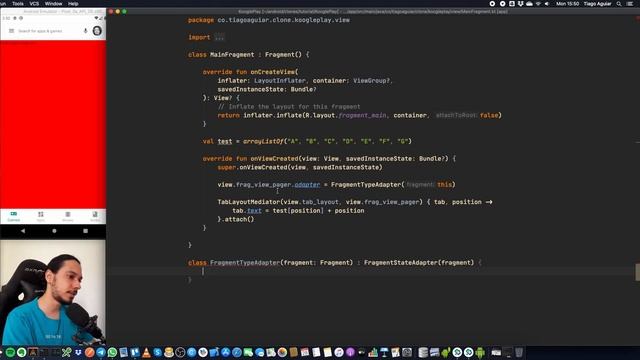Image resolution: width=640 pixels, height=360 pixels.
Task: Click 'FragmentStateAdapter' superclass name
Action: (x=400, y=262)
